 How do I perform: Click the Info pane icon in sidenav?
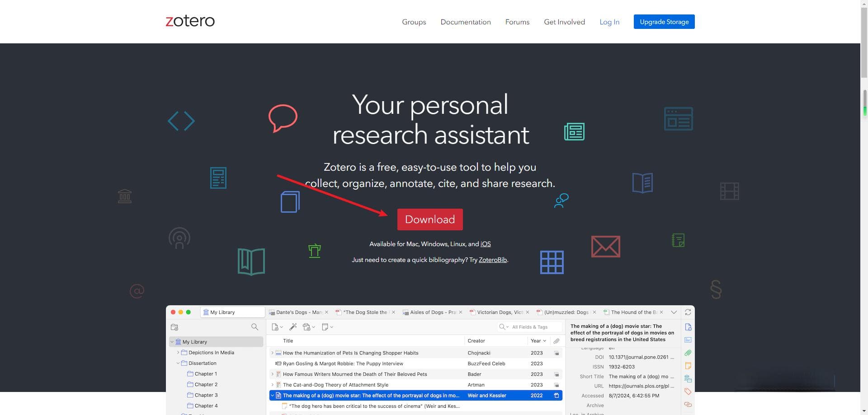click(x=688, y=327)
